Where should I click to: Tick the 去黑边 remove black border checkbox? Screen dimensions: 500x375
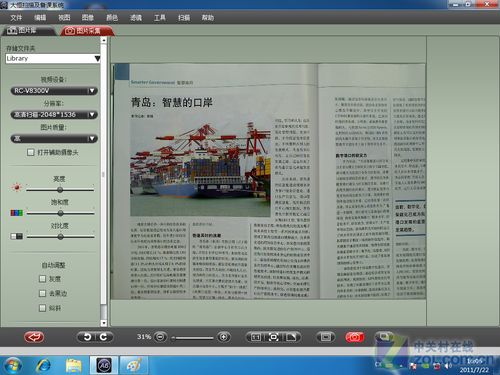click(x=42, y=293)
